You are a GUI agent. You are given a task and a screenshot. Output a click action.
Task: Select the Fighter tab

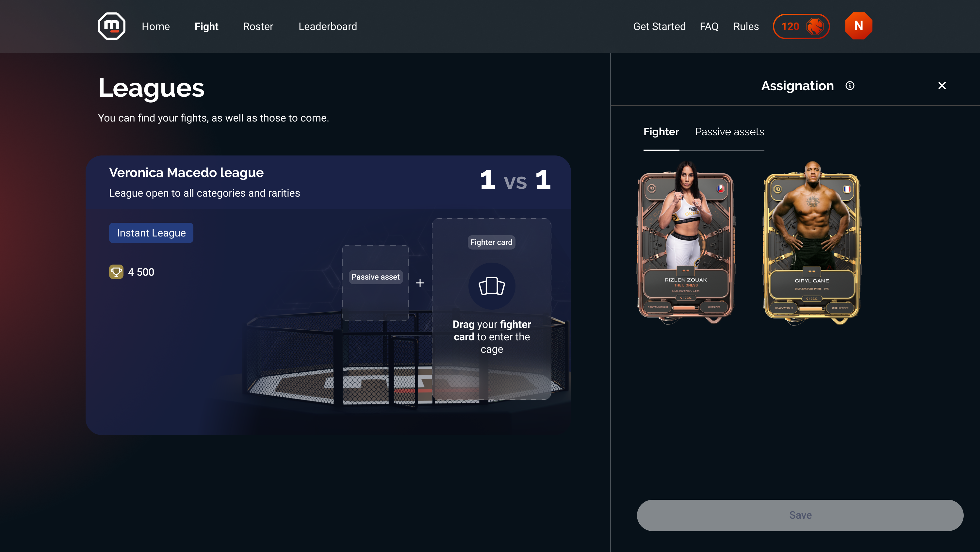(661, 132)
